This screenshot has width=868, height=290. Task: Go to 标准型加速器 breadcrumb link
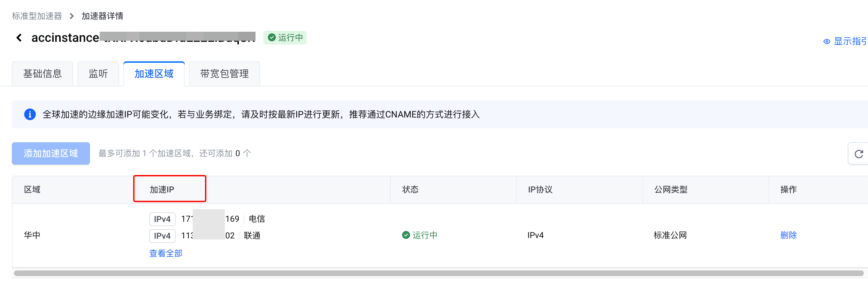click(37, 16)
